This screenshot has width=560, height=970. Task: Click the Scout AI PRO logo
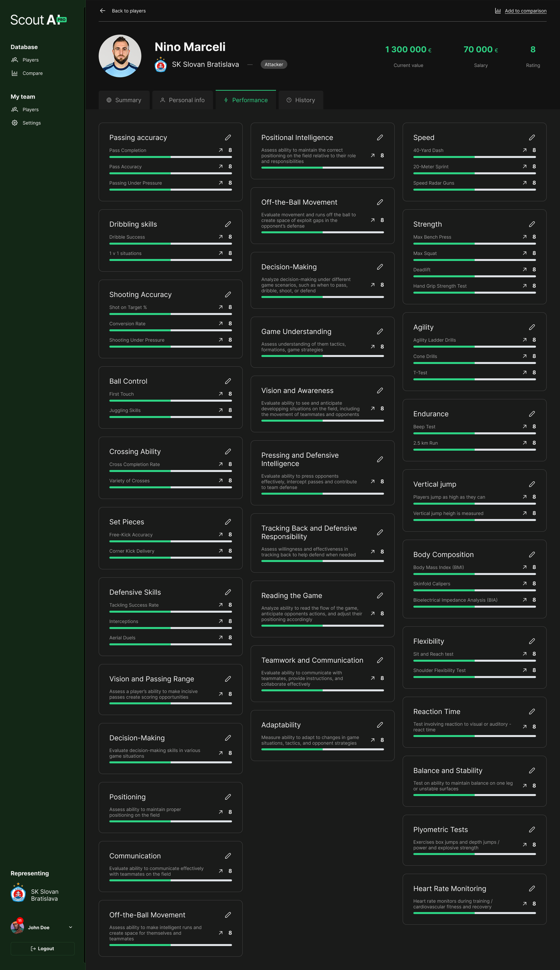pyautogui.click(x=38, y=20)
